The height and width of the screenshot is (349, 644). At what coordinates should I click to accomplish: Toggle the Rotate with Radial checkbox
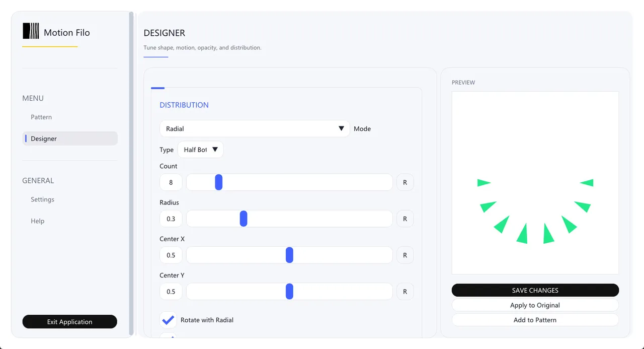pos(168,320)
